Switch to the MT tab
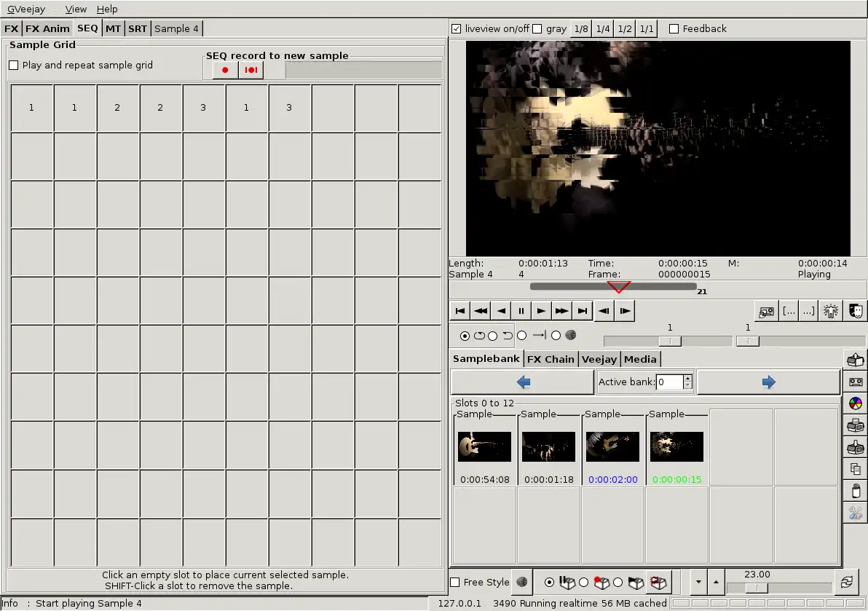Screen dimensions: 868x611 113,29
